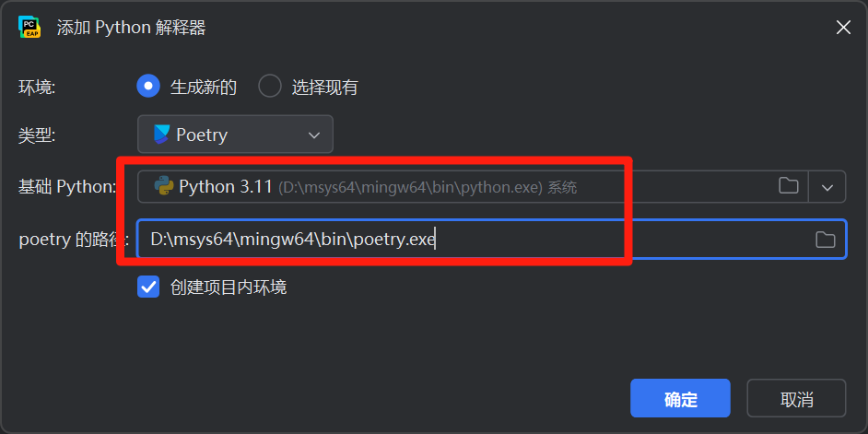Viewport: 868px width, 434px height.
Task: Open the 类型 Poetry dropdown
Action: click(x=235, y=134)
